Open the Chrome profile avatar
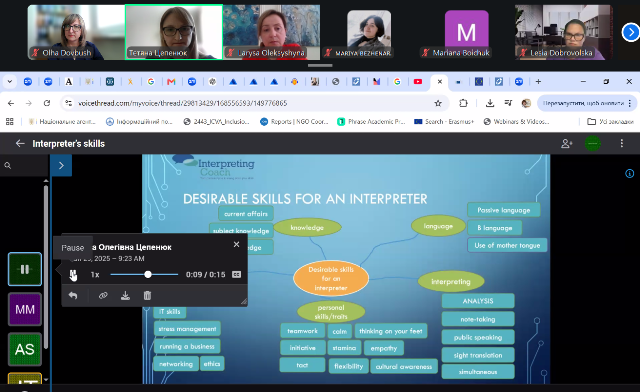This screenshot has height=392, width=640. tap(526, 103)
